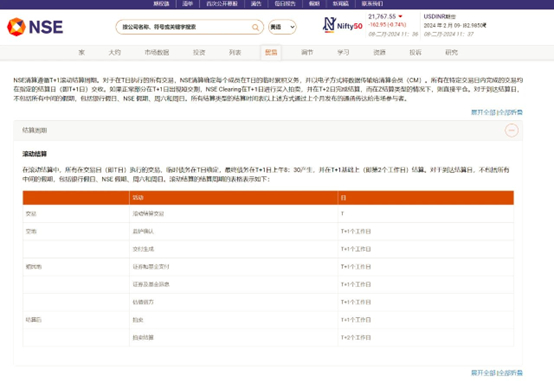Click 展开全部 above the 结算周期 panel

point(483,112)
